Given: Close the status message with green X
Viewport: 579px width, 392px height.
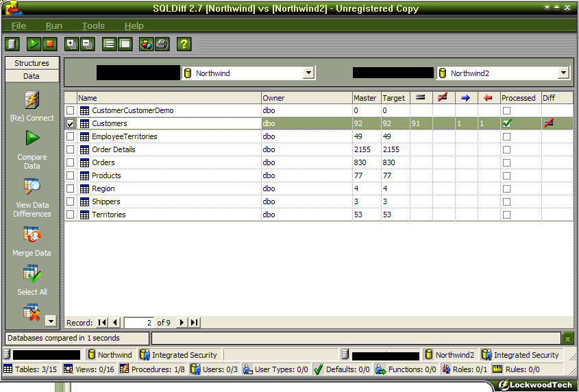Looking at the screenshot, I should 567,339.
